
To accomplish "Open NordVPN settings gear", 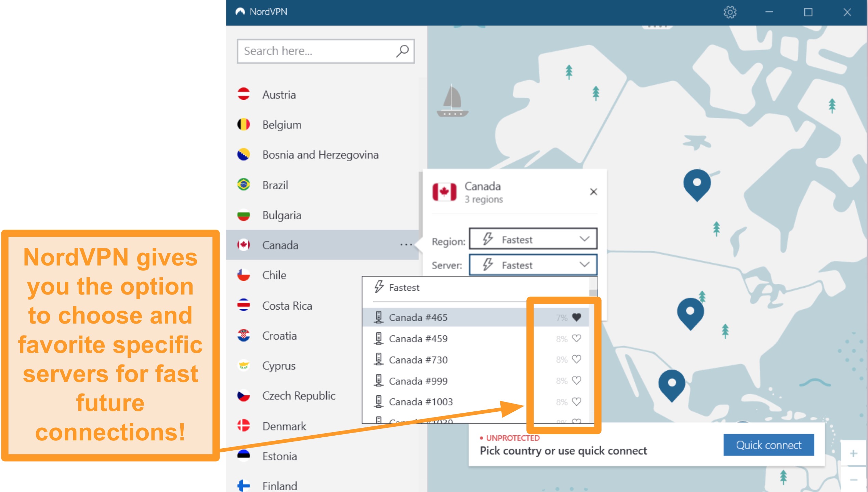I will coord(730,12).
